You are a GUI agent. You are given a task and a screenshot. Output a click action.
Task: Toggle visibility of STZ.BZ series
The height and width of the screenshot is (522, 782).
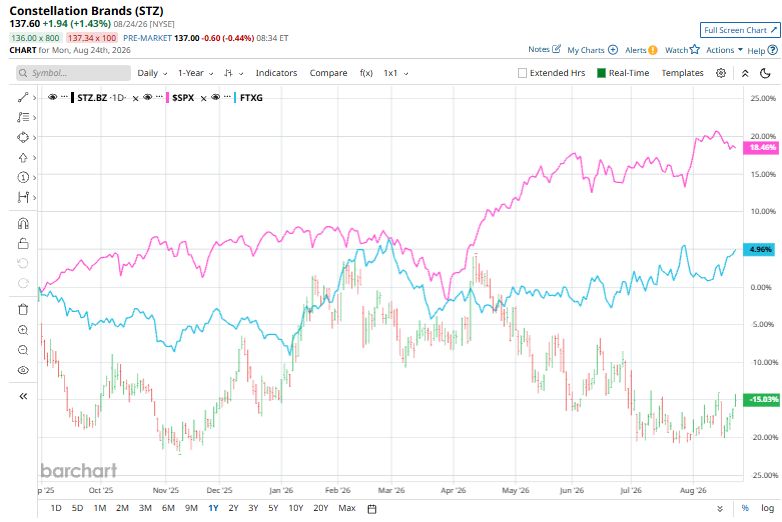pyautogui.click(x=52, y=97)
